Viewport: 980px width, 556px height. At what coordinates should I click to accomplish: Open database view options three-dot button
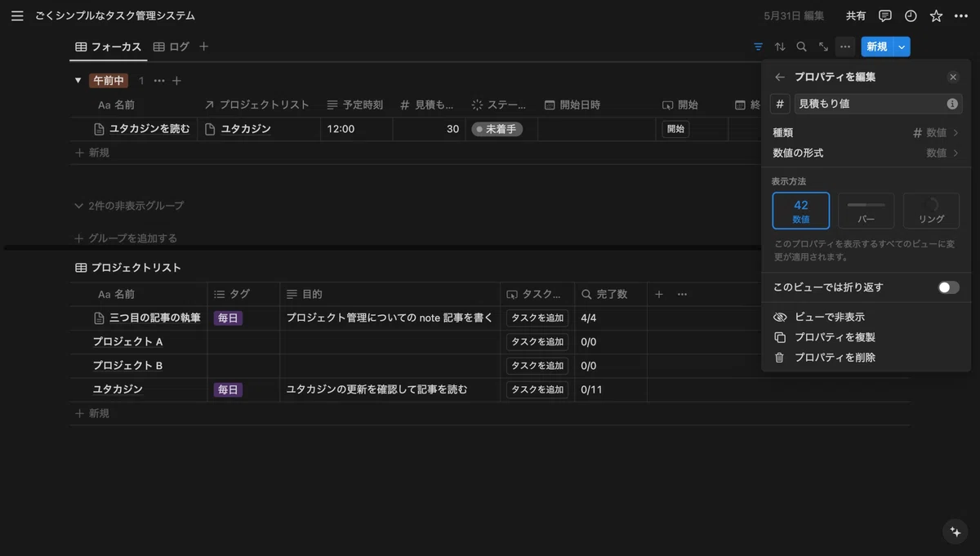[x=845, y=47]
